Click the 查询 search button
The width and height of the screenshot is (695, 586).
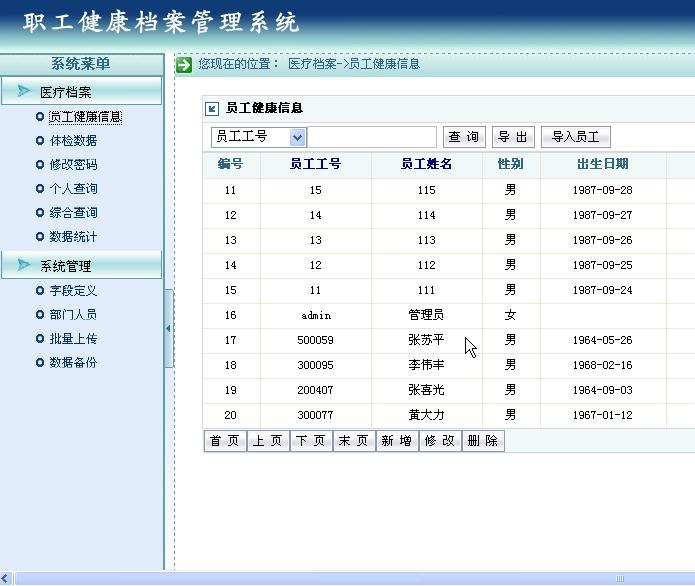coord(463,137)
